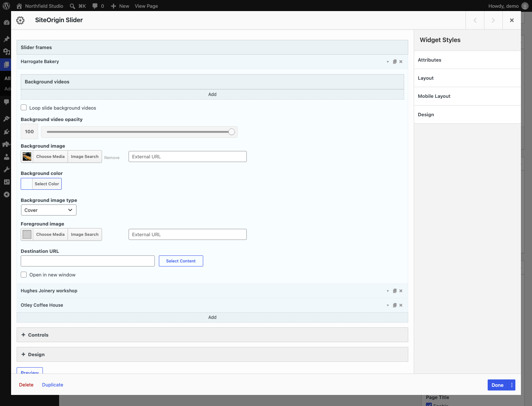Open the Design section in Widget Styles
532x406 pixels.
click(x=467, y=114)
